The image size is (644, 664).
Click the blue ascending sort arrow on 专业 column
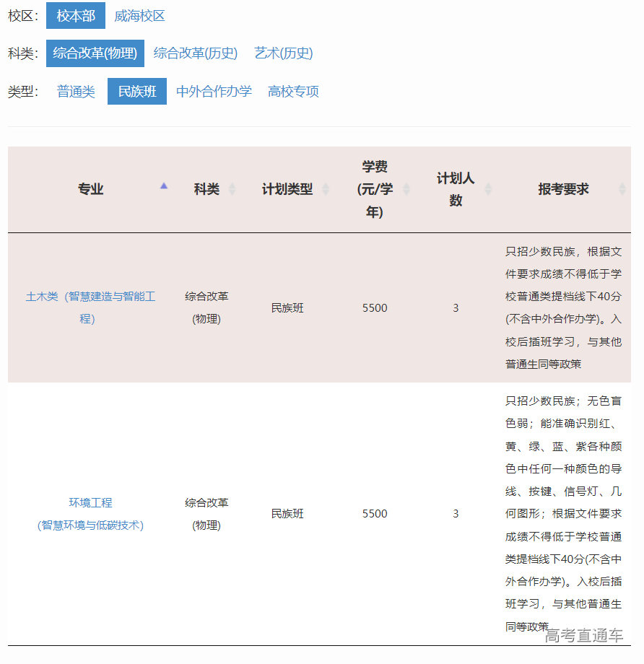pyautogui.click(x=164, y=185)
